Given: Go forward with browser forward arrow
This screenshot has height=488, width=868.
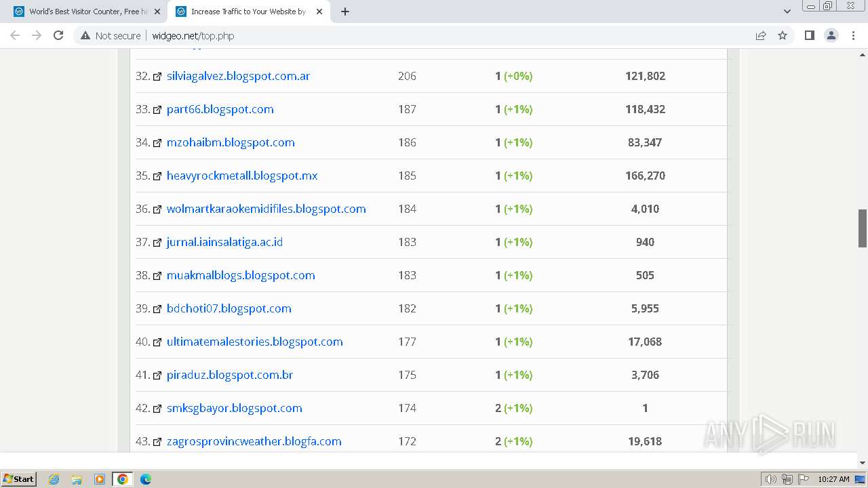Looking at the screenshot, I should tap(37, 35).
